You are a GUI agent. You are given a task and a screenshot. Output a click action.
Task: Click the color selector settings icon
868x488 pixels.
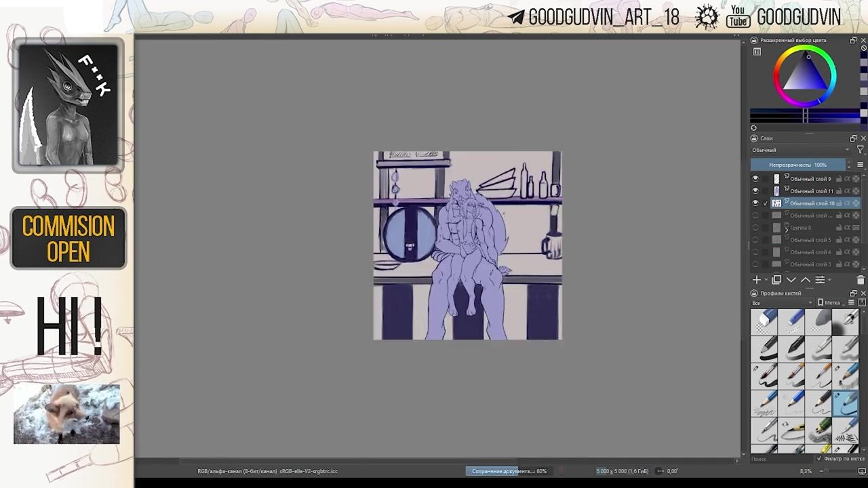(x=757, y=52)
